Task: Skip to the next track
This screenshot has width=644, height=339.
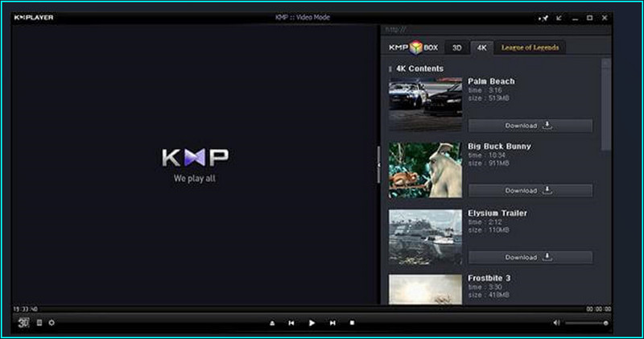Action: pos(332,324)
